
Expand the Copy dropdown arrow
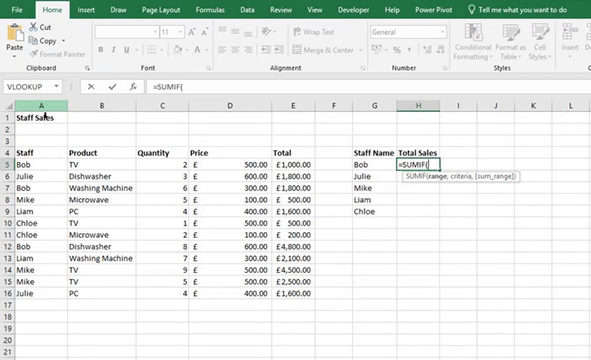point(63,40)
